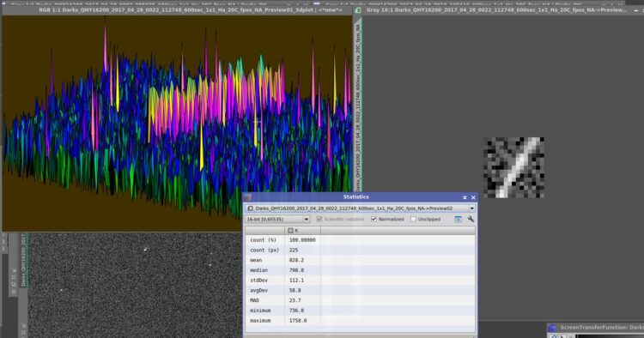
Task: Click the ScreenTransferFunction title bar
Action: (596, 328)
